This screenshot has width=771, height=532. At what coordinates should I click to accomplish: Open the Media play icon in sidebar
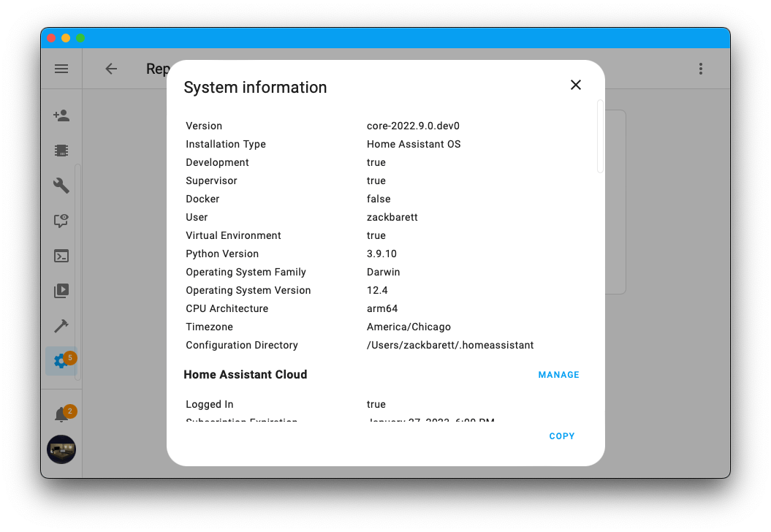[x=61, y=291]
